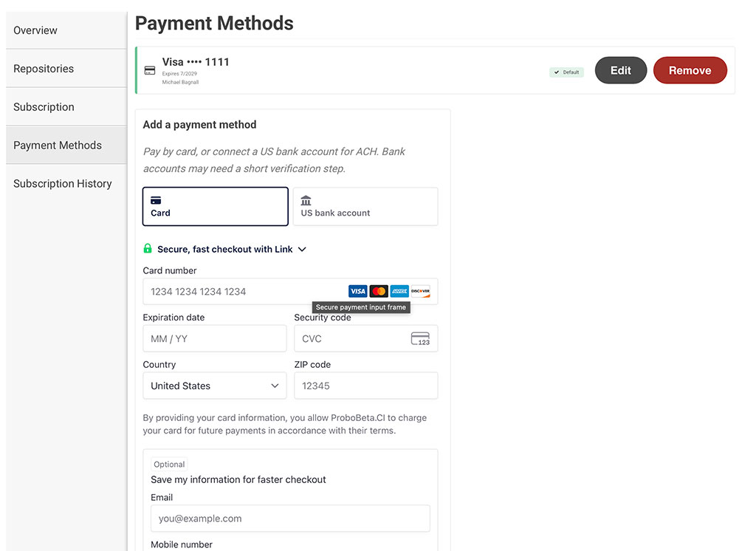Click the Visa logo in card number field
Viewport: 756px width, 551px height.
click(x=358, y=292)
